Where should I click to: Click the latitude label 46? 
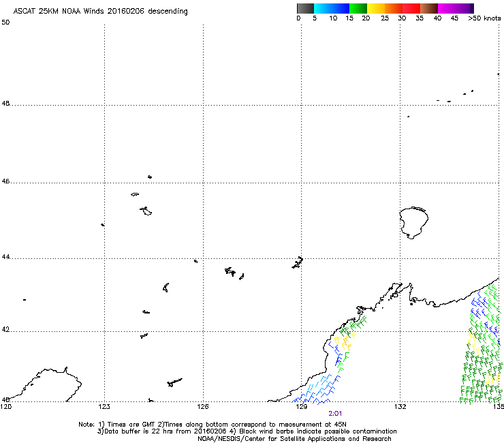[x=5, y=181]
